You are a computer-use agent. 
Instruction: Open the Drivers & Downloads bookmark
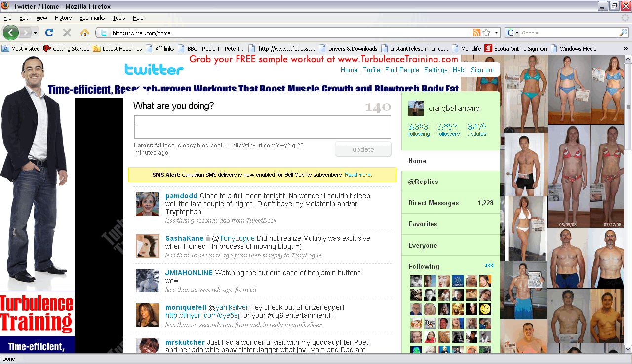coord(348,49)
